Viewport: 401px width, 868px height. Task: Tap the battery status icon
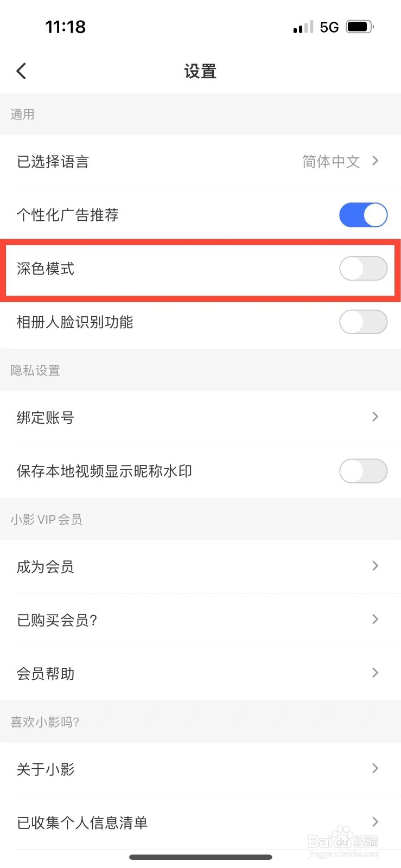pyautogui.click(x=359, y=27)
